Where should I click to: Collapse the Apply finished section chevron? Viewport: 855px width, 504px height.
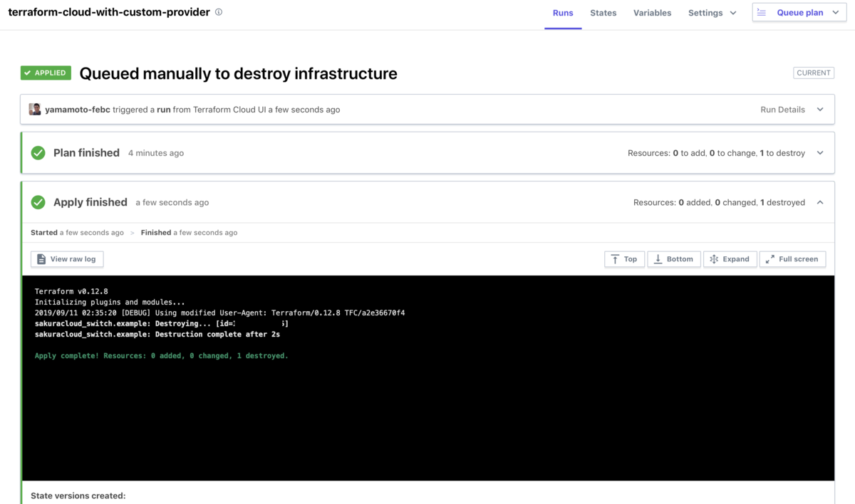click(820, 202)
